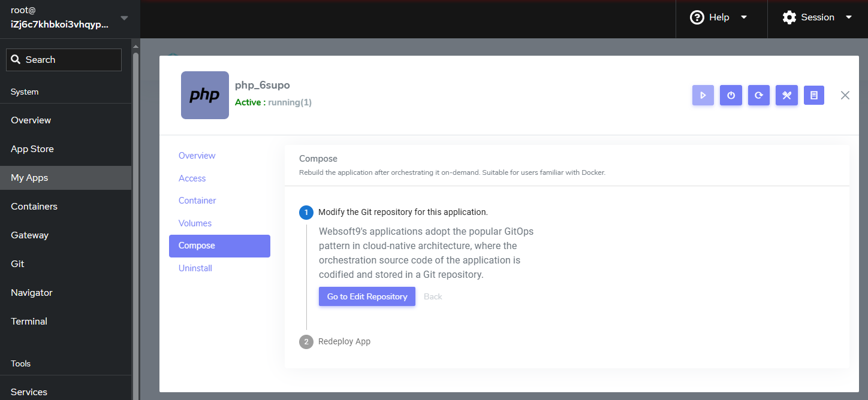This screenshot has width=868, height=400.
Task: Open Terminal from the sidebar
Action: pos(29,322)
